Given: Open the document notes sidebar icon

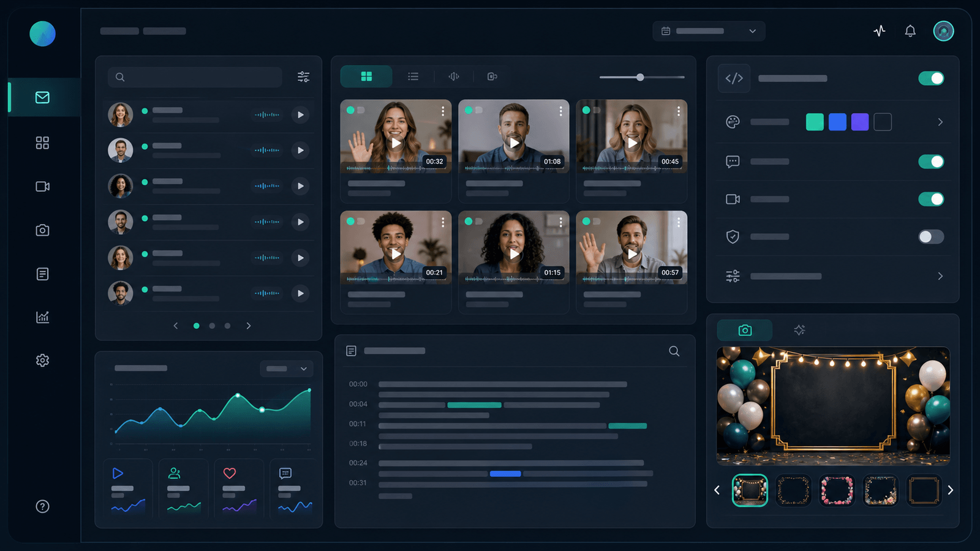Looking at the screenshot, I should coord(42,274).
